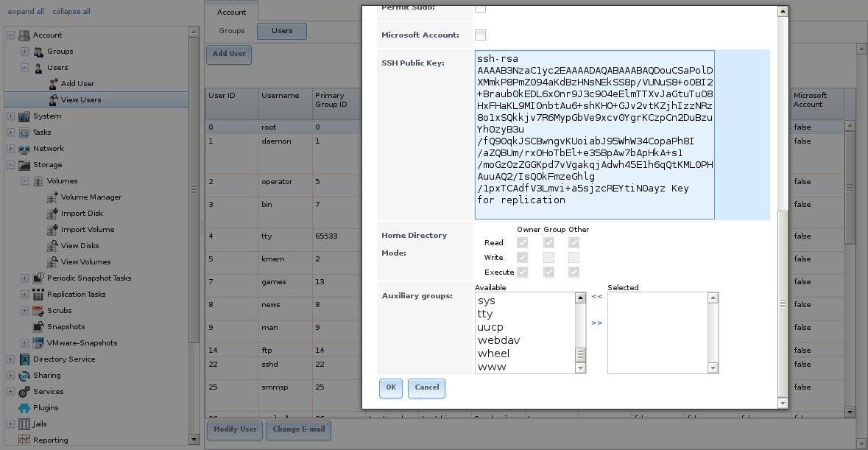Enable the Microsoft Account checkbox
This screenshot has height=450, width=868.
pyautogui.click(x=480, y=35)
